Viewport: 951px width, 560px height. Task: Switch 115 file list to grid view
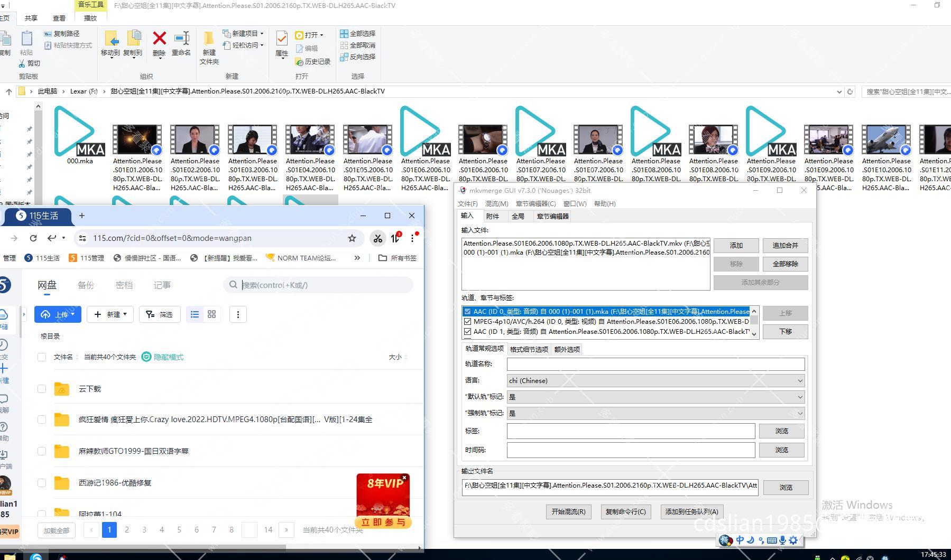pyautogui.click(x=212, y=314)
